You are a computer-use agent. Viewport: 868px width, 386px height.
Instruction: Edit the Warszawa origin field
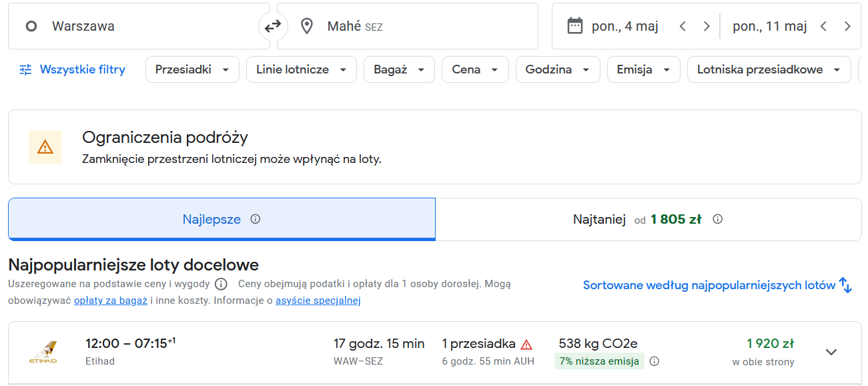pyautogui.click(x=139, y=26)
